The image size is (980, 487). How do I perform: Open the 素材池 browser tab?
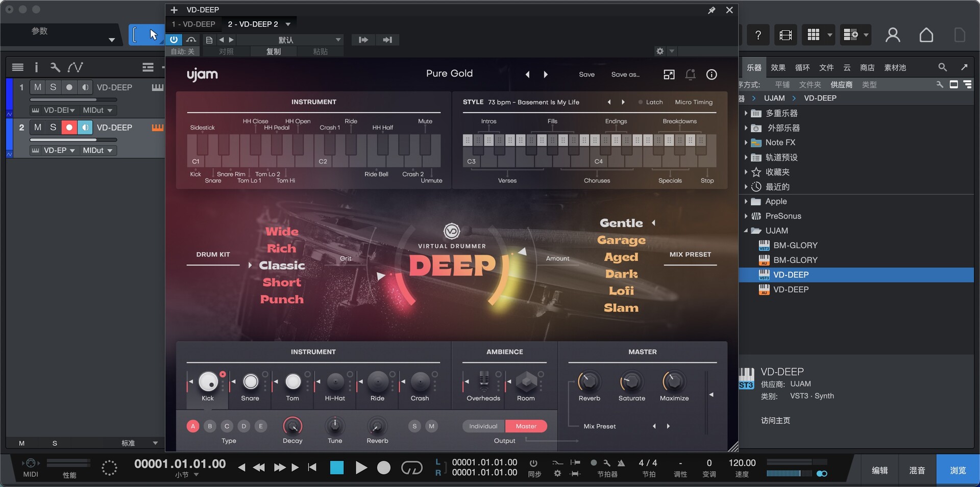click(x=895, y=67)
